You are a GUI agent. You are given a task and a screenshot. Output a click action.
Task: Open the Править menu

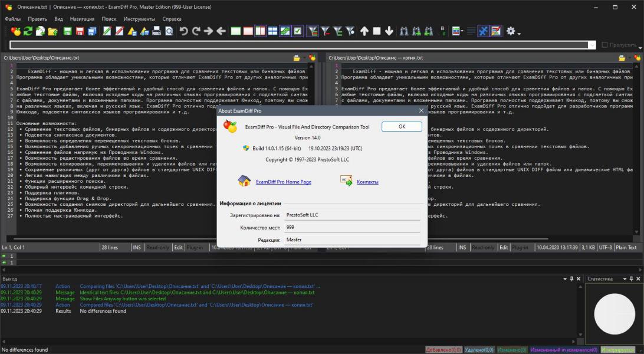[x=37, y=19]
